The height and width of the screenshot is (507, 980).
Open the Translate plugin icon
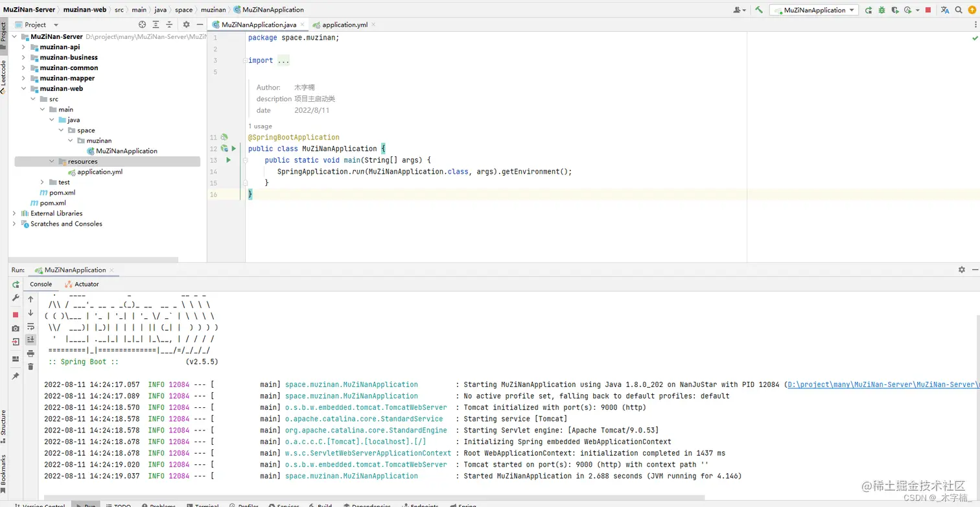tap(945, 10)
